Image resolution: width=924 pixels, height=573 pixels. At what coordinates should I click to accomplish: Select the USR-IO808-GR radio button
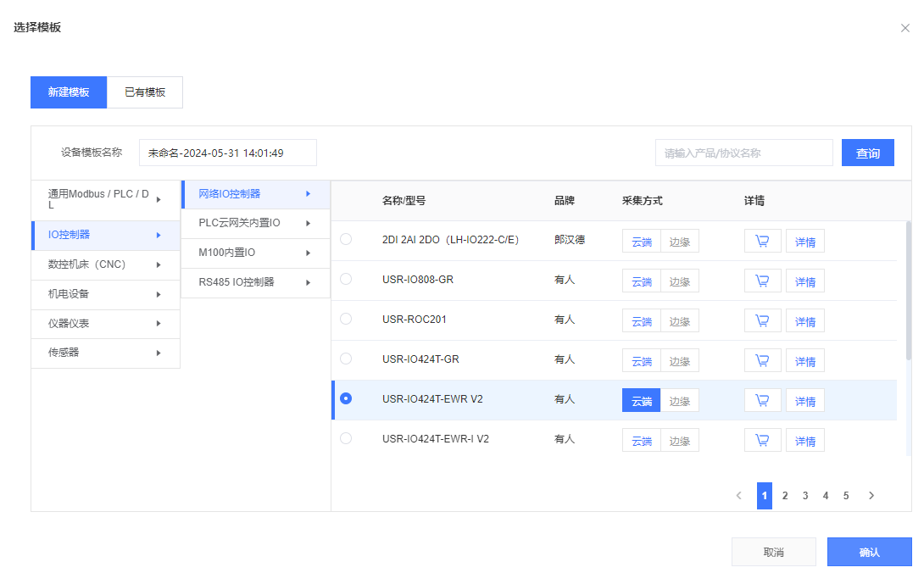[346, 279]
